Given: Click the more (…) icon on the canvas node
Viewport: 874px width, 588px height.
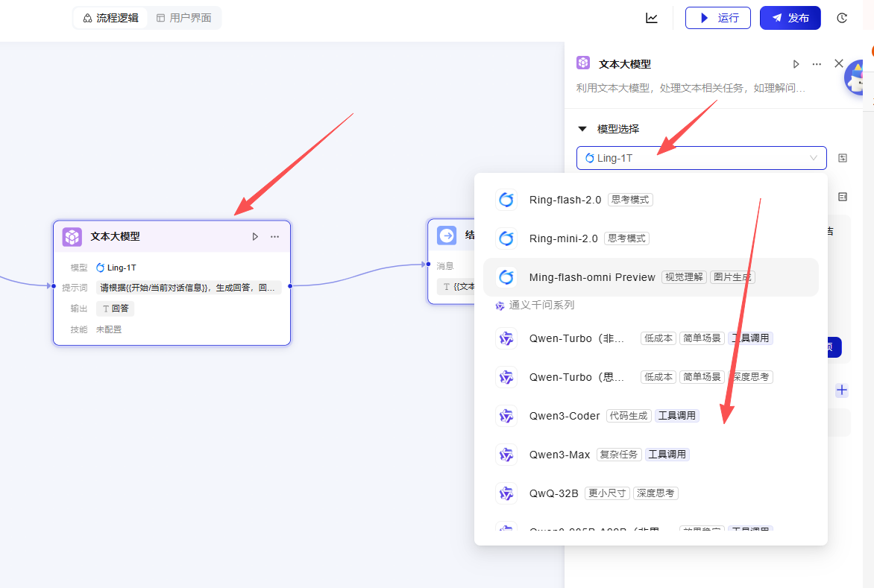Looking at the screenshot, I should coord(274,235).
